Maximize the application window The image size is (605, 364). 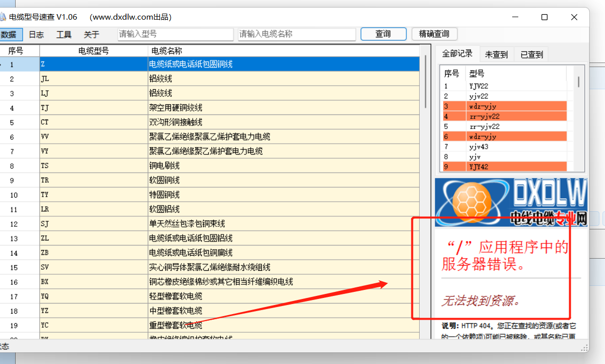[544, 17]
